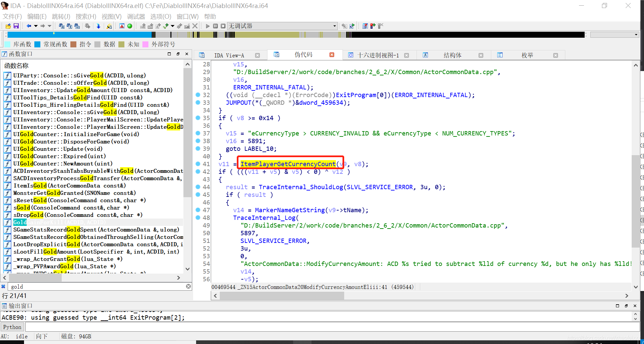Click ItemPlayerGetCurrencyCount in the pseudocode

(288, 164)
